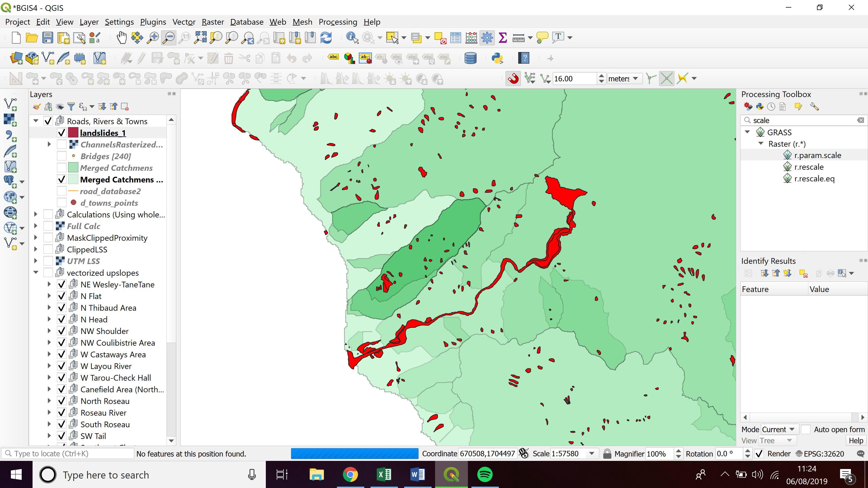This screenshot has height=488, width=868.
Task: Open the Layer Labeling Options abc icon
Action: point(333,57)
